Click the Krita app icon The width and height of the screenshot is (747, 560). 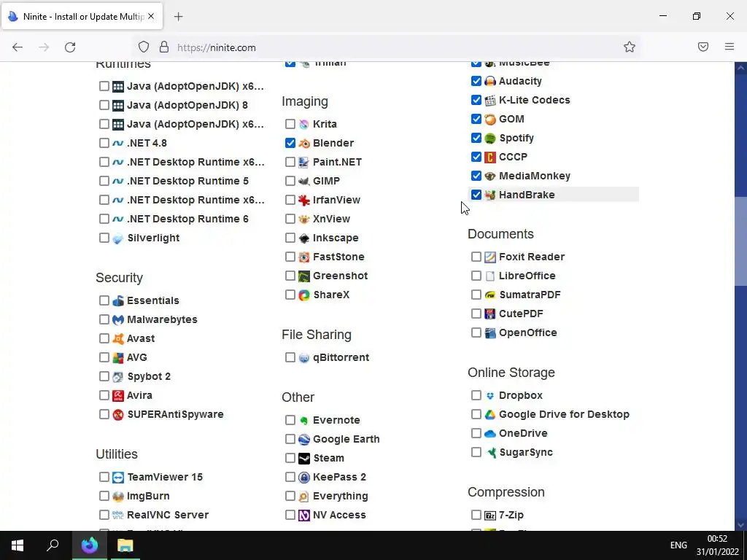[304, 124]
